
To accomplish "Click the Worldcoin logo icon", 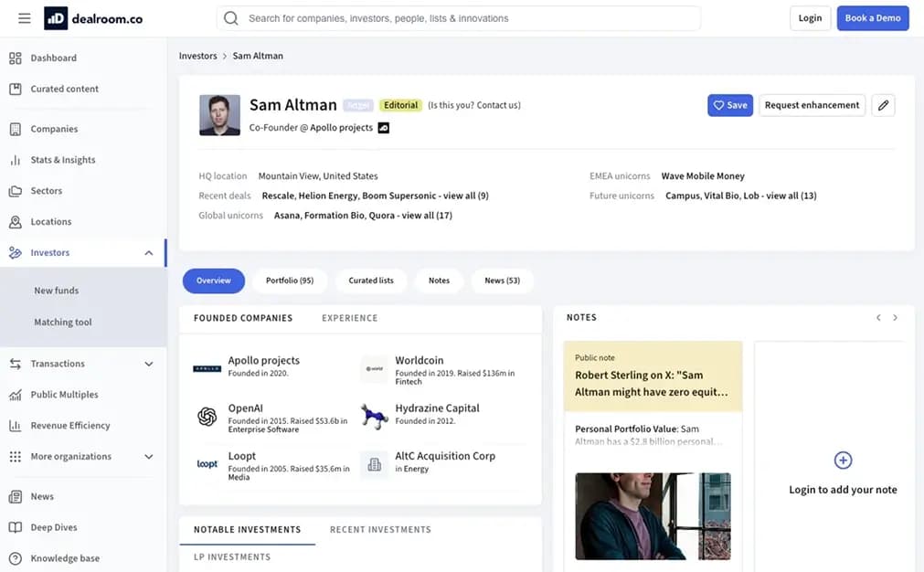I will click(x=374, y=369).
